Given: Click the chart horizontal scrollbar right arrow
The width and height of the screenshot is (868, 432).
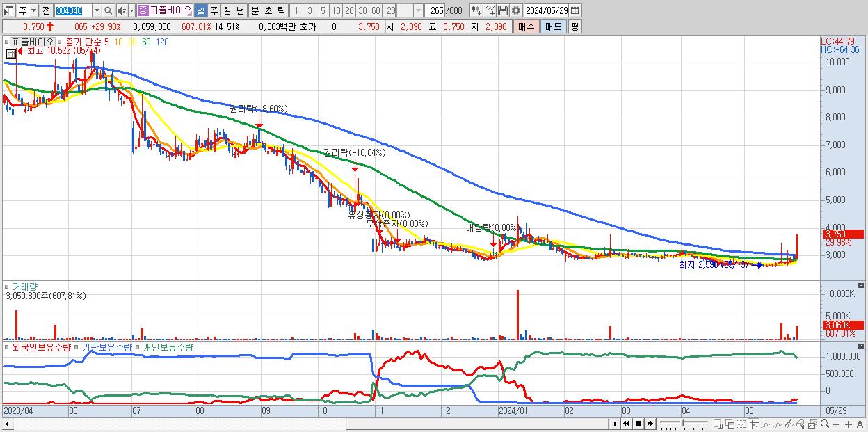Looking at the screenshot, I should pyautogui.click(x=615, y=423).
